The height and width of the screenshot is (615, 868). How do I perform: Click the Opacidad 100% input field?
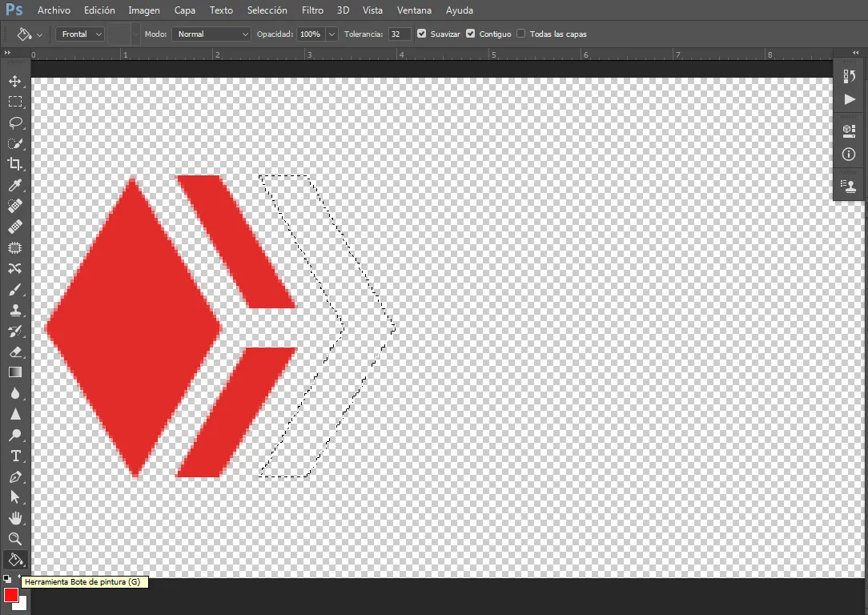pyautogui.click(x=311, y=34)
